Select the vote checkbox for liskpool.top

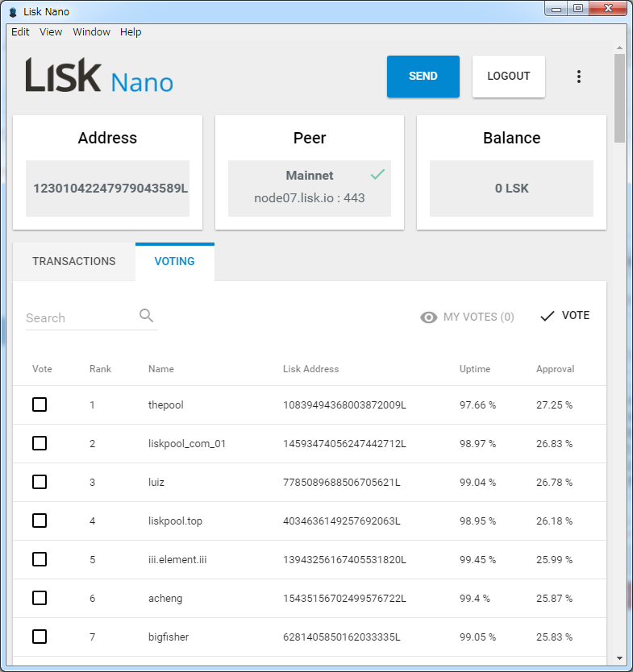40,521
